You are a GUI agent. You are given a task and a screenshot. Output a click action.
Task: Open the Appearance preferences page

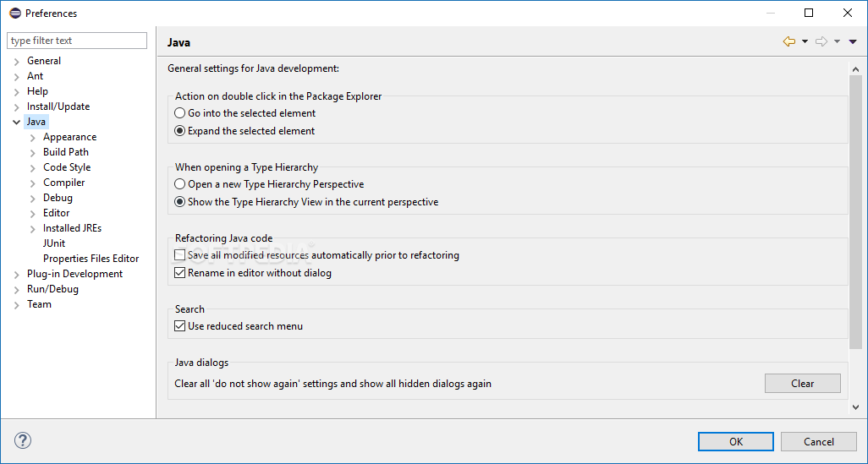pyautogui.click(x=69, y=137)
